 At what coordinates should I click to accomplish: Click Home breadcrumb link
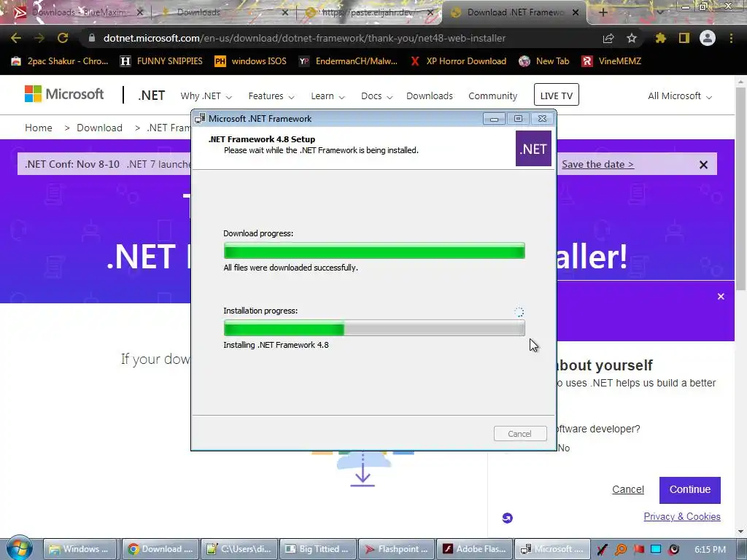pyautogui.click(x=39, y=128)
